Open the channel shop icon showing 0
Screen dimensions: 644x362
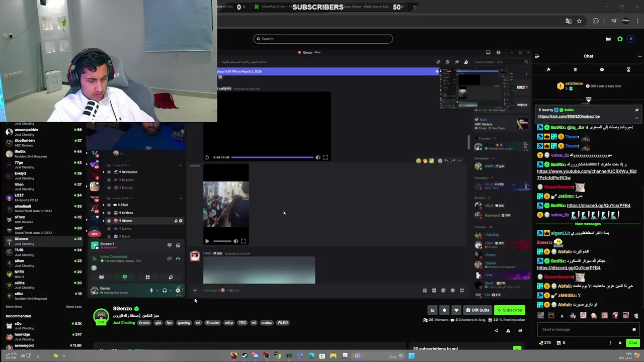pyautogui.click(x=560, y=343)
